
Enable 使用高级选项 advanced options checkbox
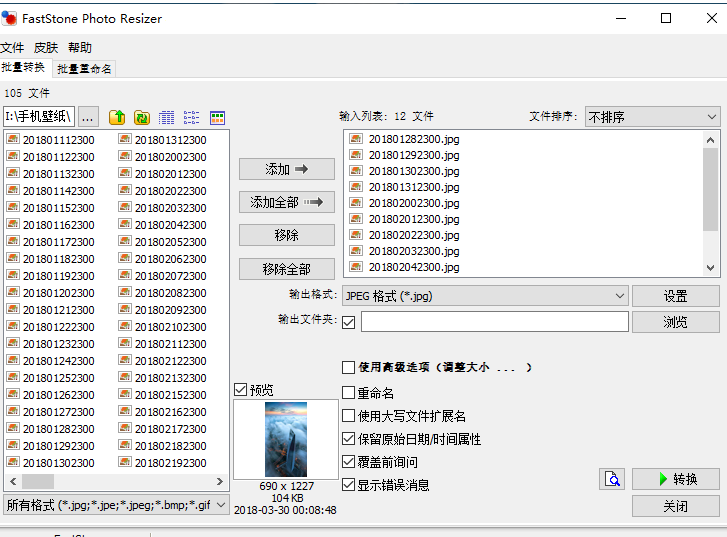click(x=348, y=367)
